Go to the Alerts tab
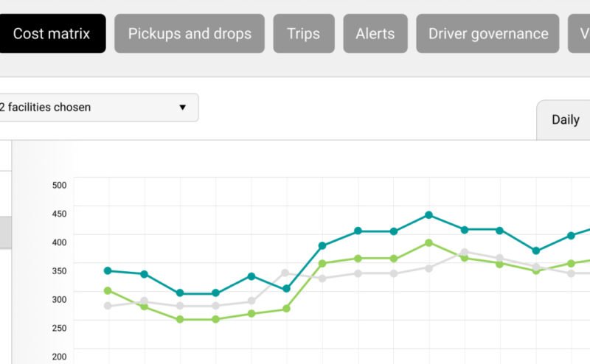 [375, 34]
